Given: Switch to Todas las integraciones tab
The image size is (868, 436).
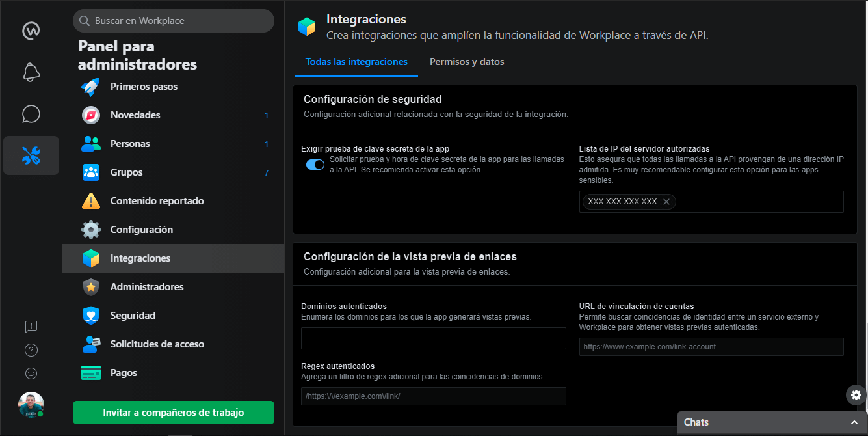Looking at the screenshot, I should (356, 62).
